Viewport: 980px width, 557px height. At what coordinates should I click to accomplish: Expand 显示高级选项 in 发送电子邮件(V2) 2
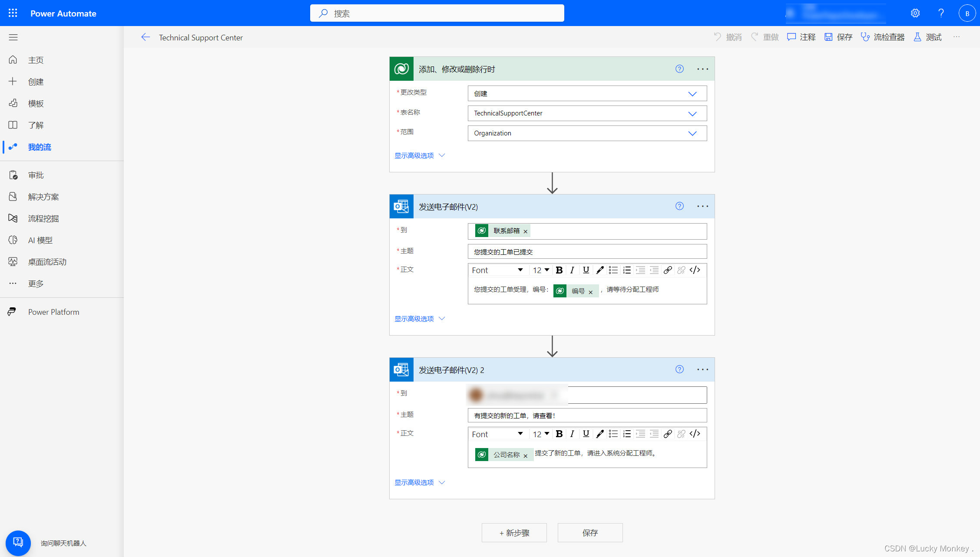(420, 482)
